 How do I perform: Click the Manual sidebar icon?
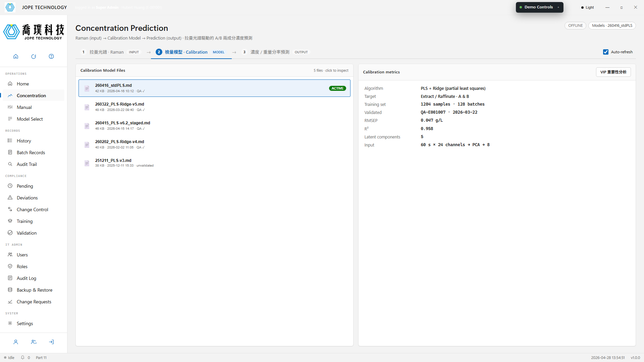(x=10, y=107)
